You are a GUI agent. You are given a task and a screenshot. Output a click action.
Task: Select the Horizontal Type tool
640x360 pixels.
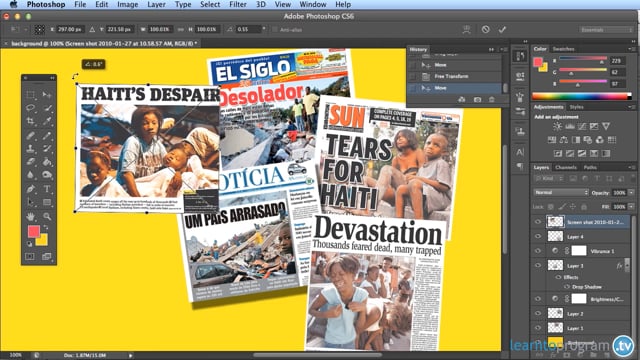[x=47, y=189]
